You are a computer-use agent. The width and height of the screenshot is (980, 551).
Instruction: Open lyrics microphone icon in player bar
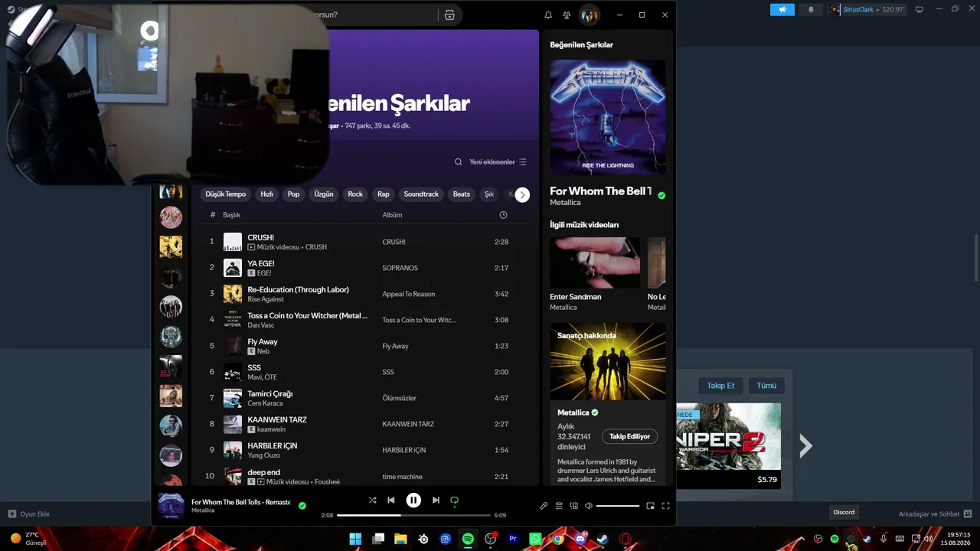[544, 506]
